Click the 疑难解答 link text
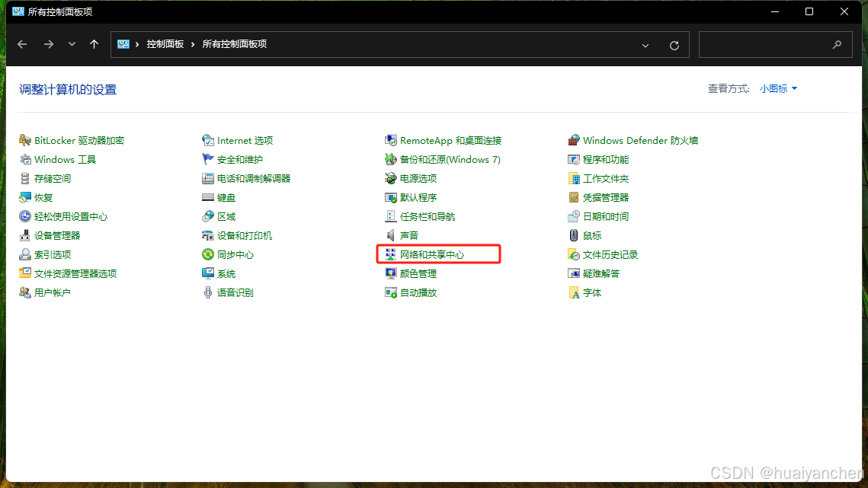Image resolution: width=868 pixels, height=488 pixels. pos(601,274)
